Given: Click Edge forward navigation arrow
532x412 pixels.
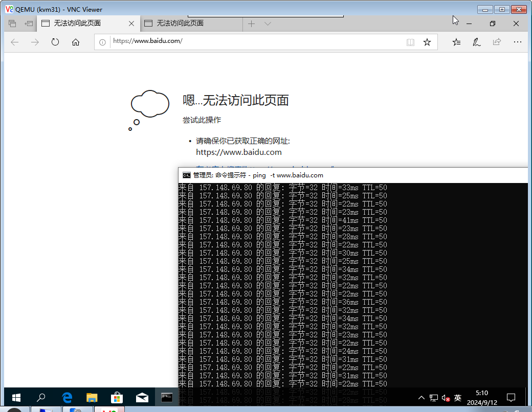Looking at the screenshot, I should tap(35, 42).
